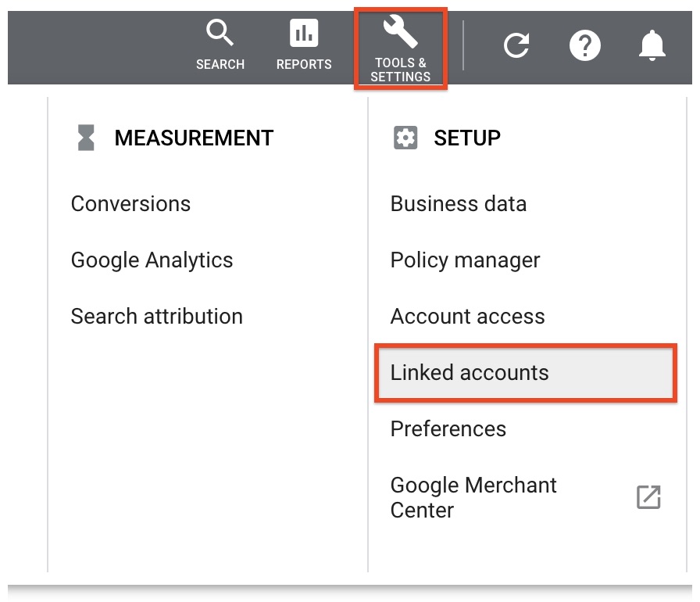
Task: Open Policy manager
Action: click(x=465, y=260)
